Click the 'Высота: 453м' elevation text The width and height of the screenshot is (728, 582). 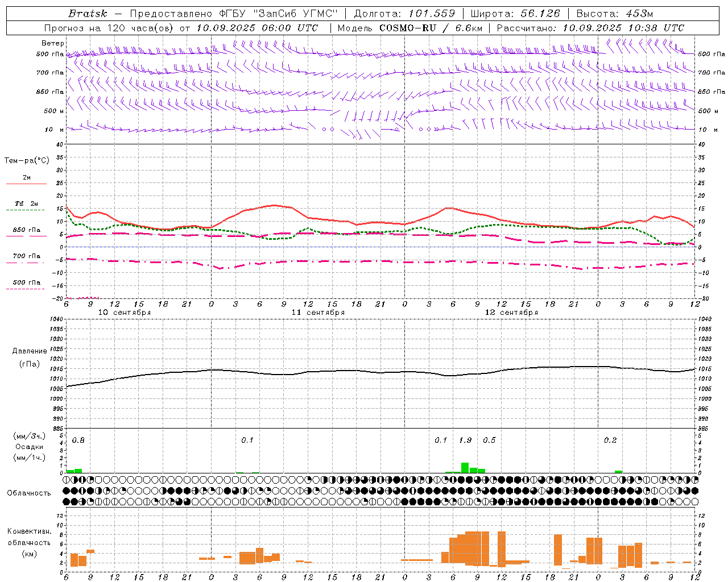click(x=615, y=14)
